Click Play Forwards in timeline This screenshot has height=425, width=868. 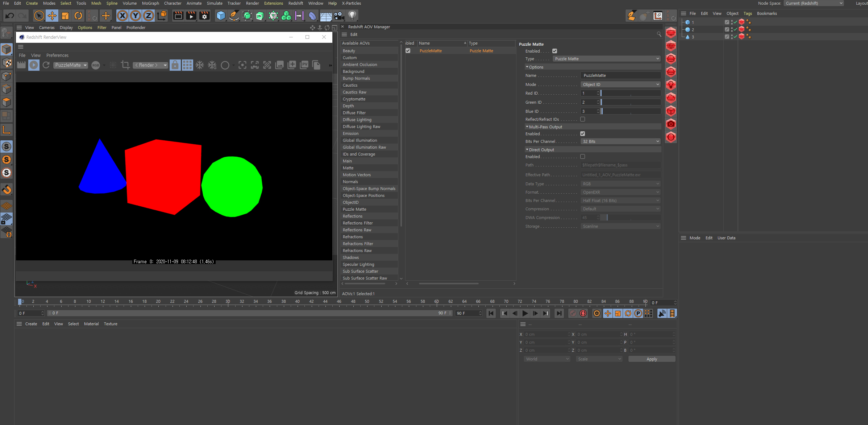(x=525, y=313)
